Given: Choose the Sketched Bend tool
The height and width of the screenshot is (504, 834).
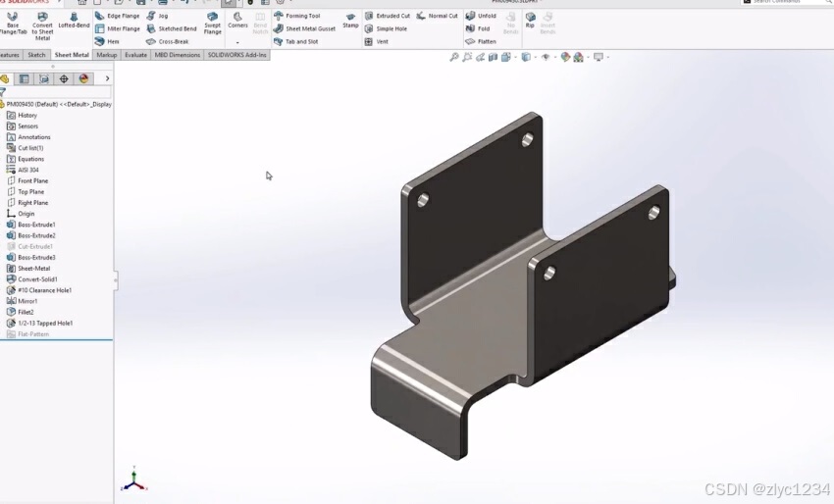Looking at the screenshot, I should [172, 28].
